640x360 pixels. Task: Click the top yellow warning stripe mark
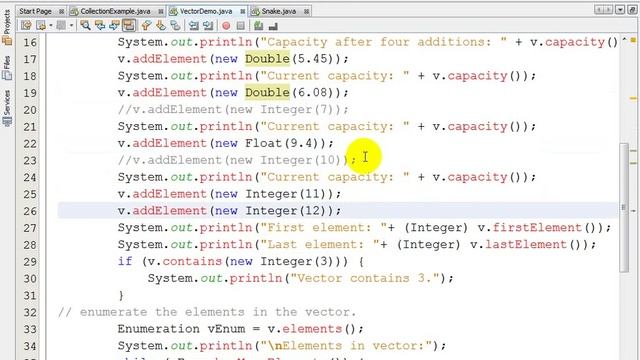pyautogui.click(x=633, y=40)
